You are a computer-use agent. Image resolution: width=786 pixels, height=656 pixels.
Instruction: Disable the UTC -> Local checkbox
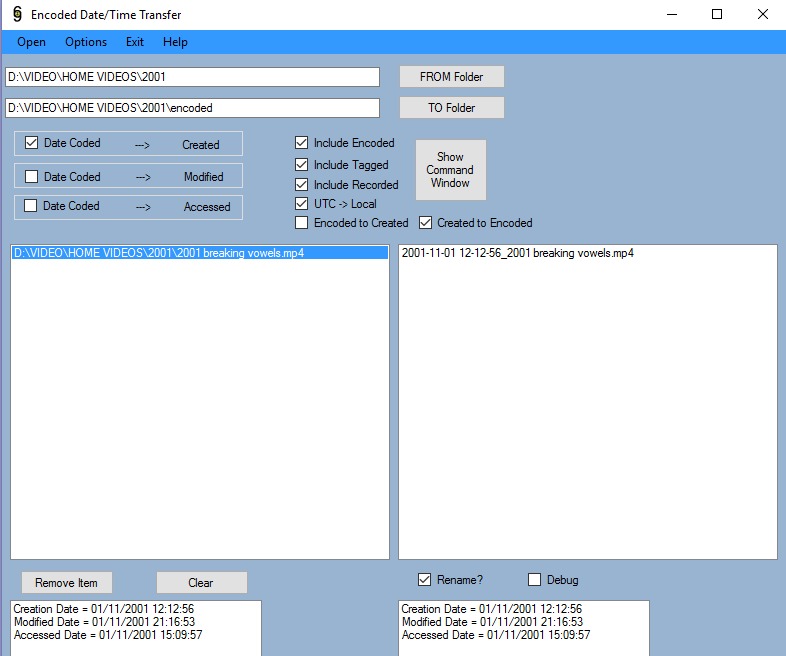tap(302, 204)
